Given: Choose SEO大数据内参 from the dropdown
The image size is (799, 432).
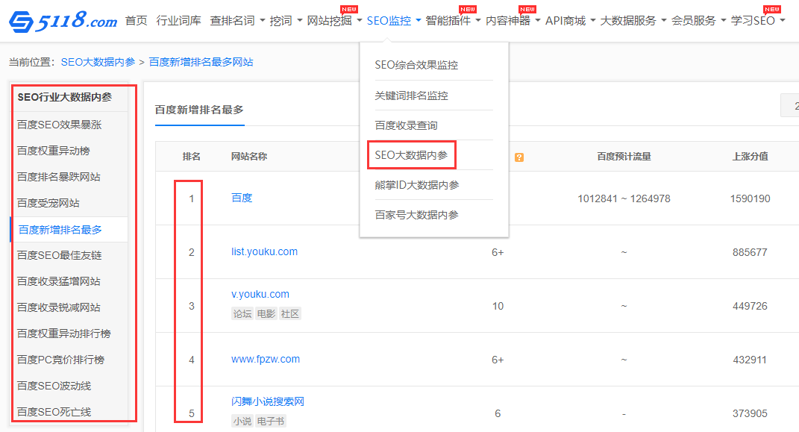Looking at the screenshot, I should 411,155.
